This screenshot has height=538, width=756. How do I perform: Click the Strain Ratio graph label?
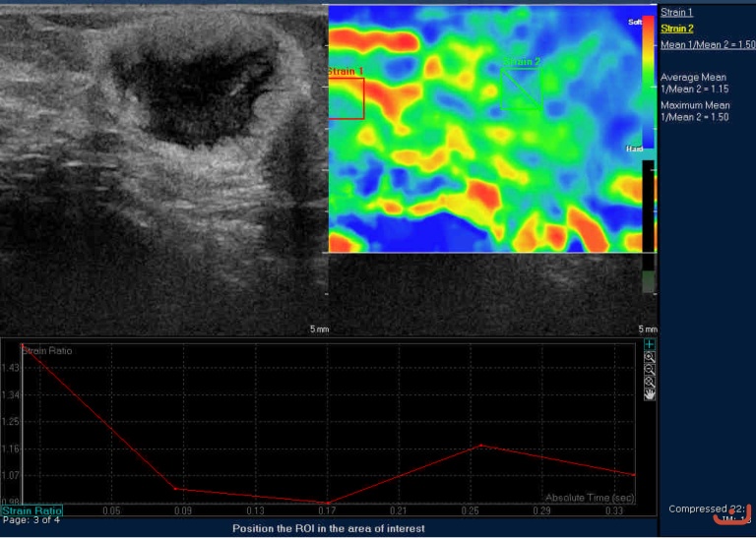click(x=31, y=511)
